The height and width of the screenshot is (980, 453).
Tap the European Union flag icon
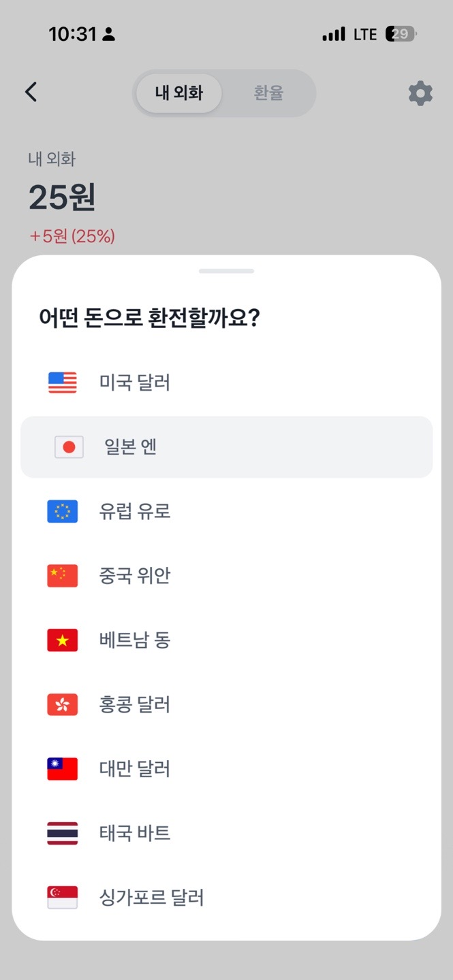click(x=63, y=511)
